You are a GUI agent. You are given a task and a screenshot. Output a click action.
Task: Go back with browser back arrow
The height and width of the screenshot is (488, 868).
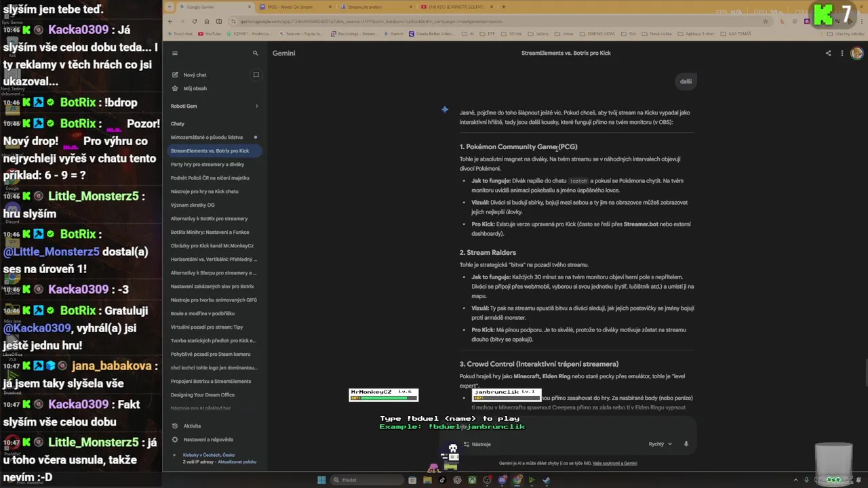pyautogui.click(x=171, y=21)
